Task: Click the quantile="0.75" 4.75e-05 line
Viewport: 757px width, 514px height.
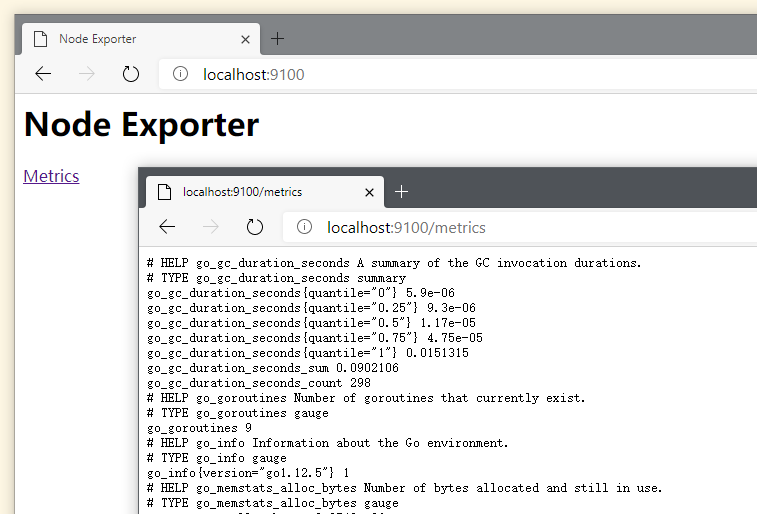Action: point(315,338)
